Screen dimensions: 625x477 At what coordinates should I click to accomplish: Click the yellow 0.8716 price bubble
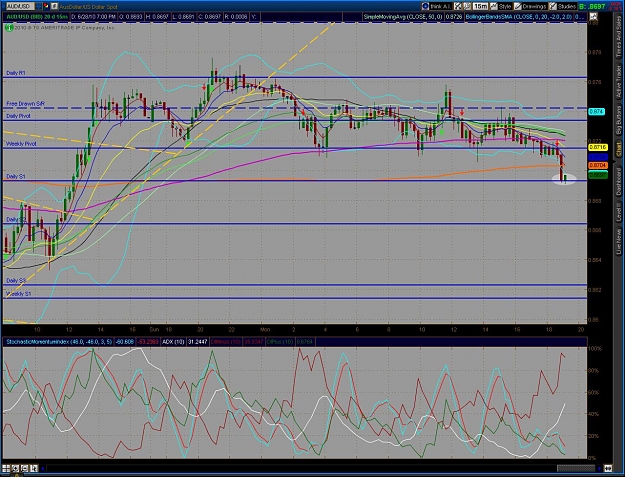click(597, 147)
